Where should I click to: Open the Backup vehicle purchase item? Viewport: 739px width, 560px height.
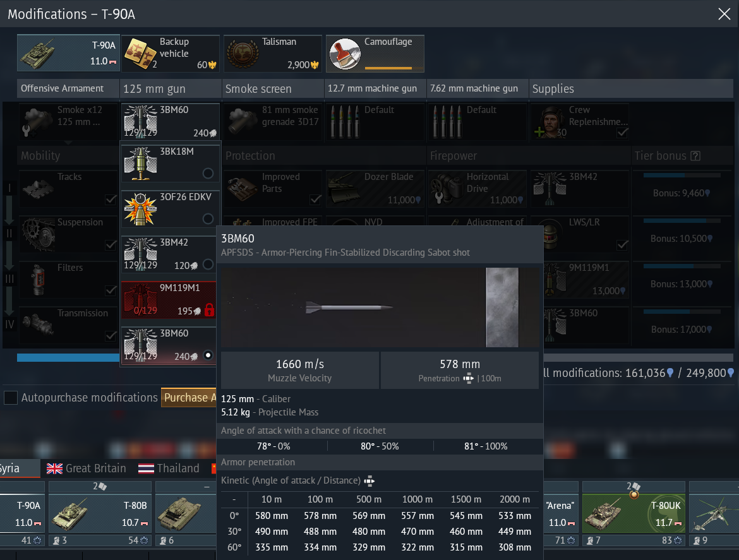171,53
